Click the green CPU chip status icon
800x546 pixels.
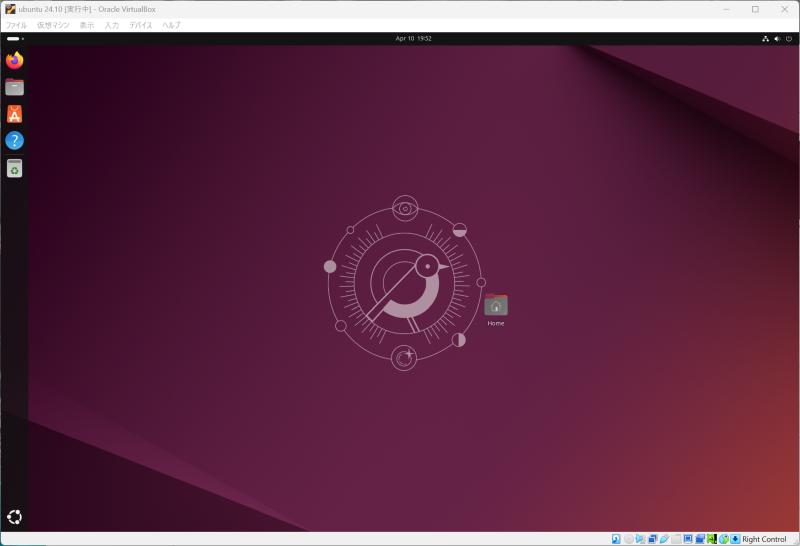pos(711,539)
